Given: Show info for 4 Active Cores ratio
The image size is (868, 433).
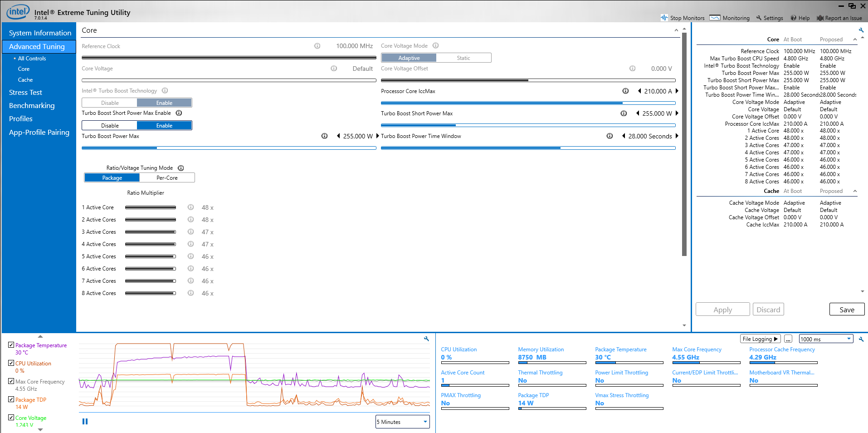Looking at the screenshot, I should point(190,244).
